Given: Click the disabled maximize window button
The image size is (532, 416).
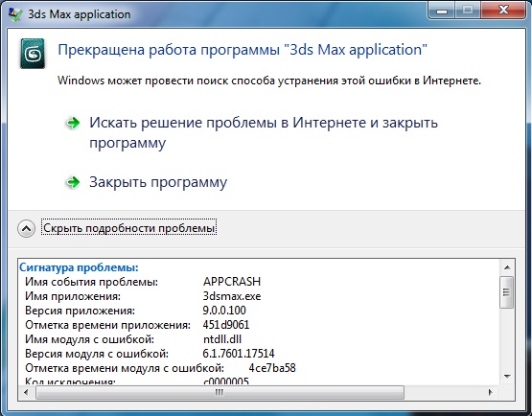Looking at the screenshot, I should (467, 12).
